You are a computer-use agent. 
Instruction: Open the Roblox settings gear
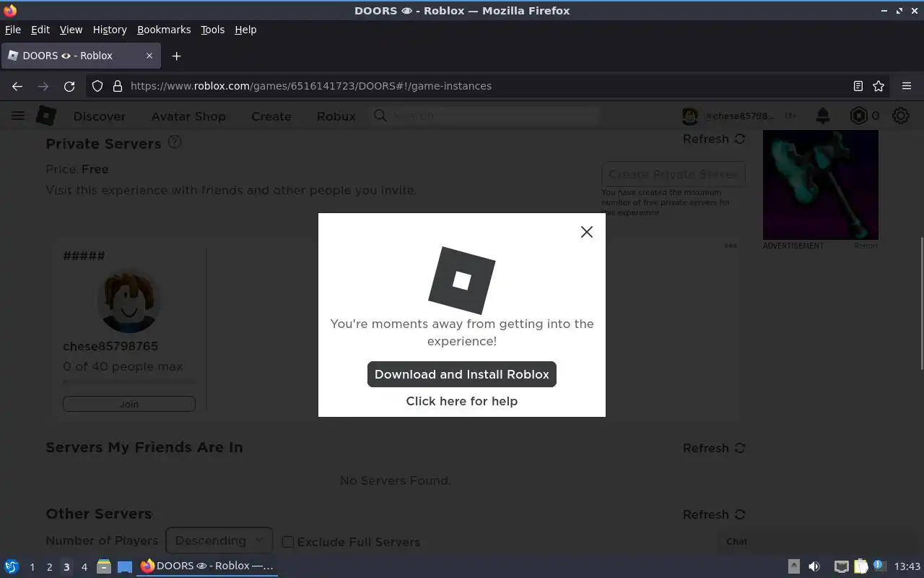click(901, 116)
